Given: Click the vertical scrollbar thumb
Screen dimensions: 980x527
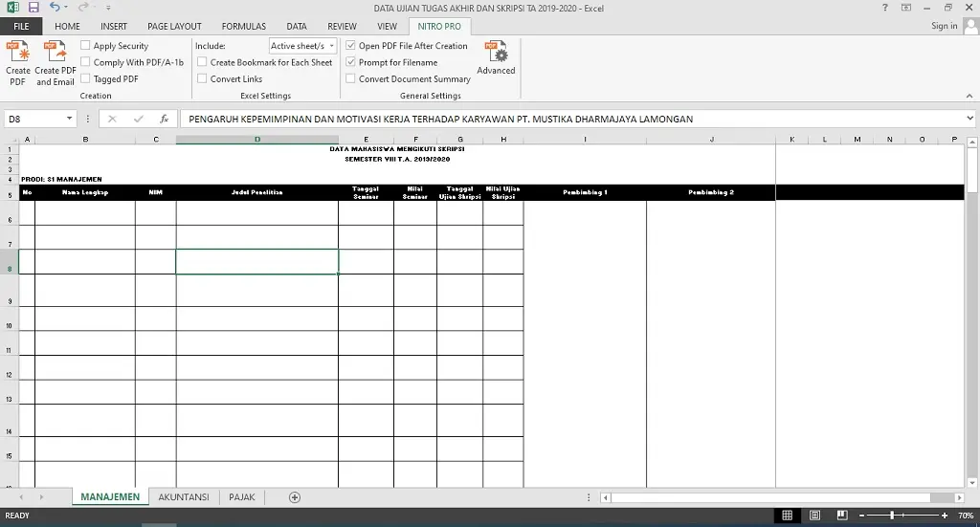Looking at the screenshot, I should point(972,170).
